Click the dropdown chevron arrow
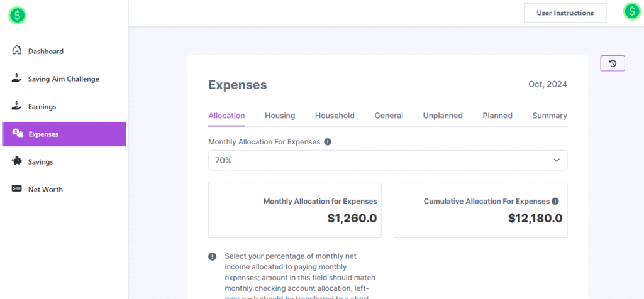The width and height of the screenshot is (644, 299). (x=557, y=160)
